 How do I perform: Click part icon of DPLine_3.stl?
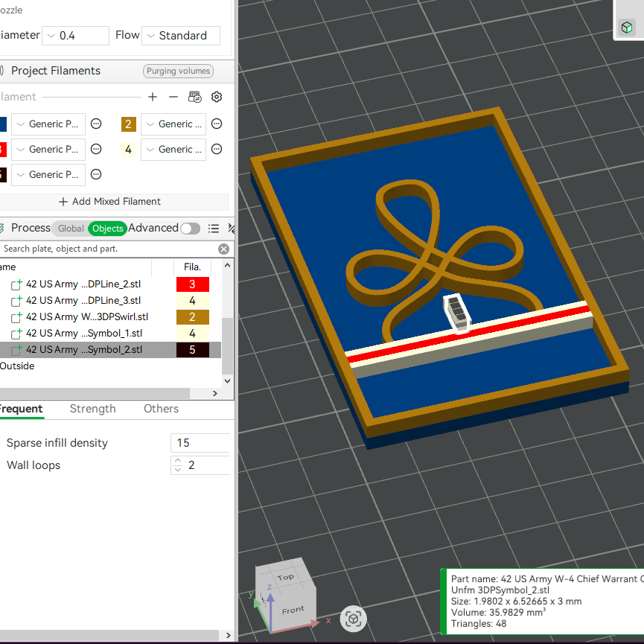pos(16,301)
